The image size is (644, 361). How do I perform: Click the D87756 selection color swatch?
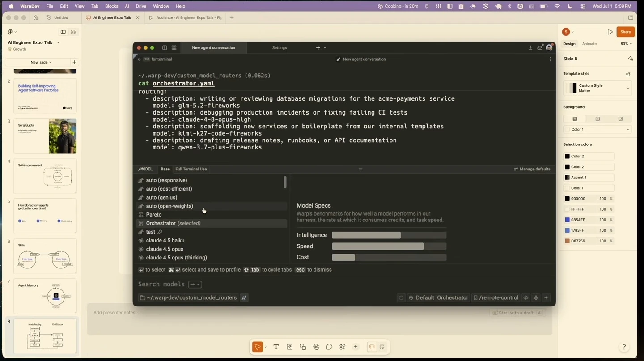[x=567, y=241]
